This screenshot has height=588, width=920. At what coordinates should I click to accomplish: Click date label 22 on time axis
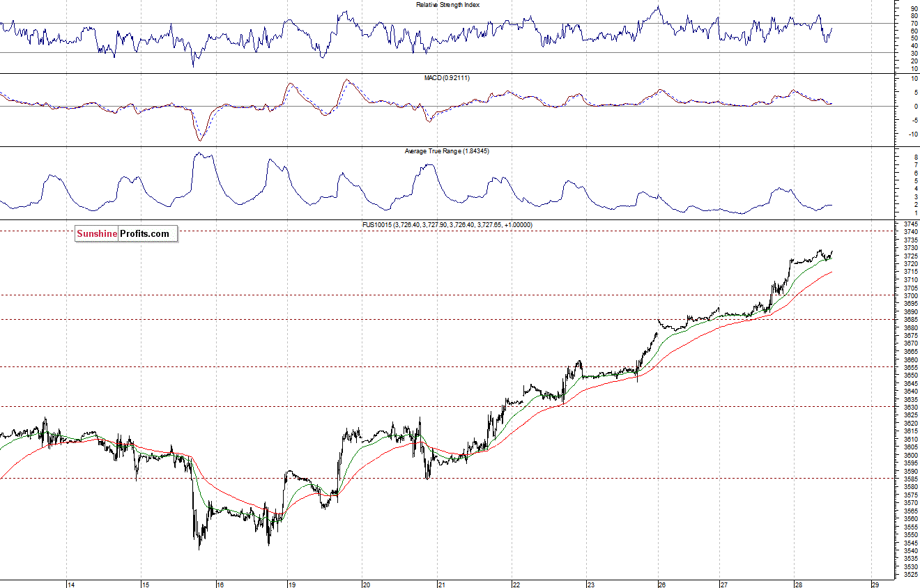pyautogui.click(x=516, y=584)
